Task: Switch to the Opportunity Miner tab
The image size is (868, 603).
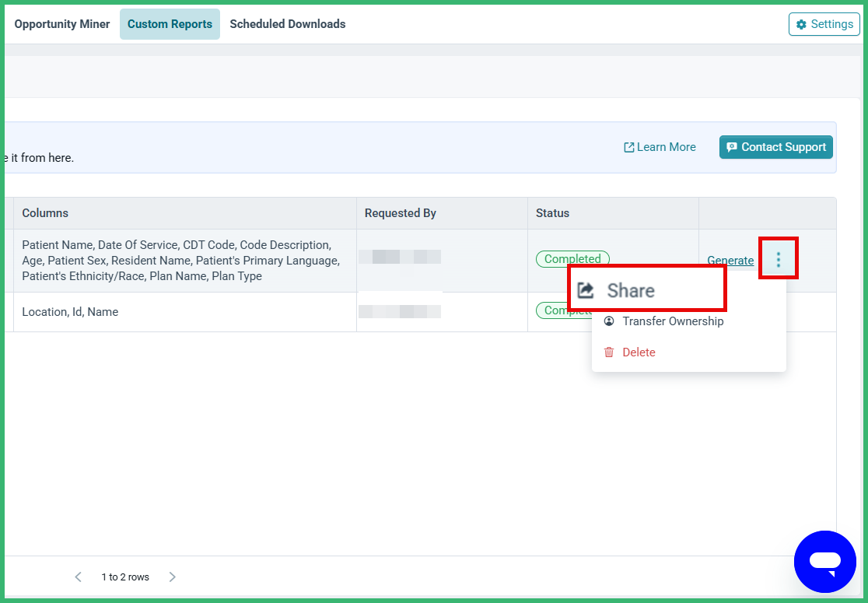Action: click(61, 24)
